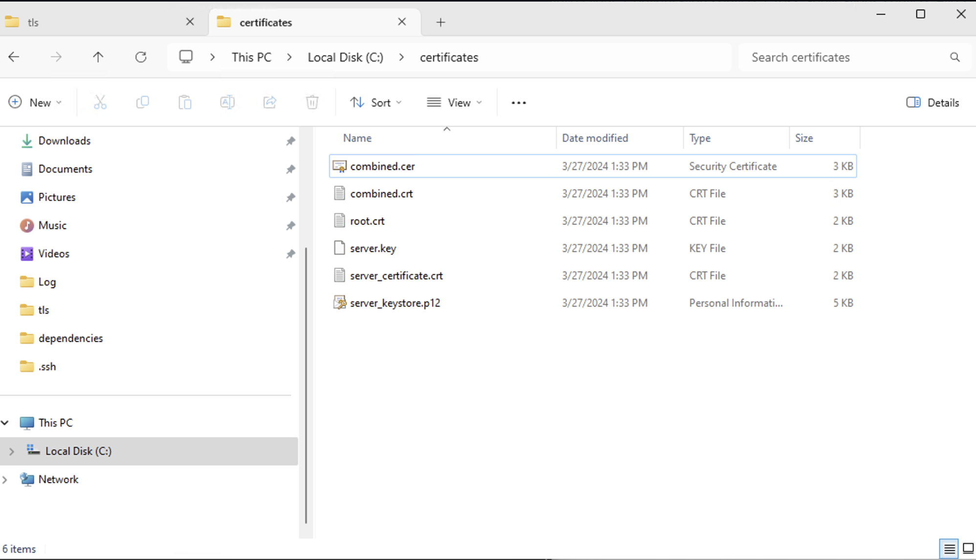Screen dimensions: 976x560
Task: Open the dependencies folder in sidebar
Action: point(70,339)
